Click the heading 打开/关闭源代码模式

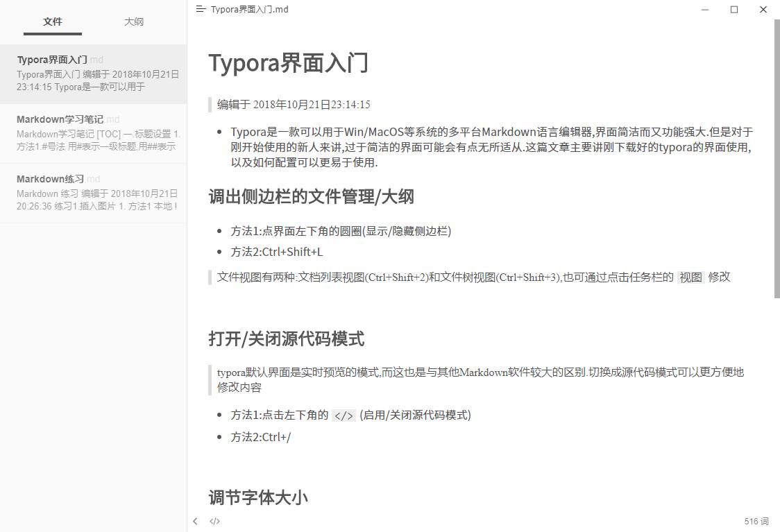[286, 339]
